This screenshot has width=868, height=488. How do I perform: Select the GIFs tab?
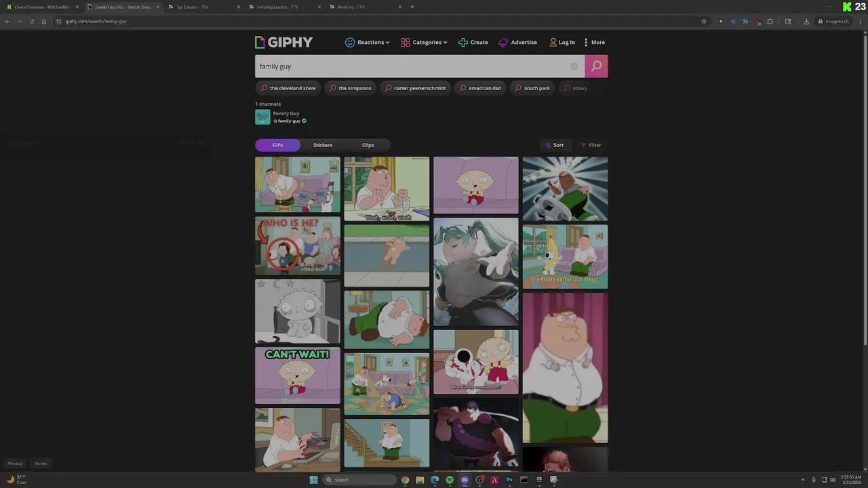tap(277, 145)
